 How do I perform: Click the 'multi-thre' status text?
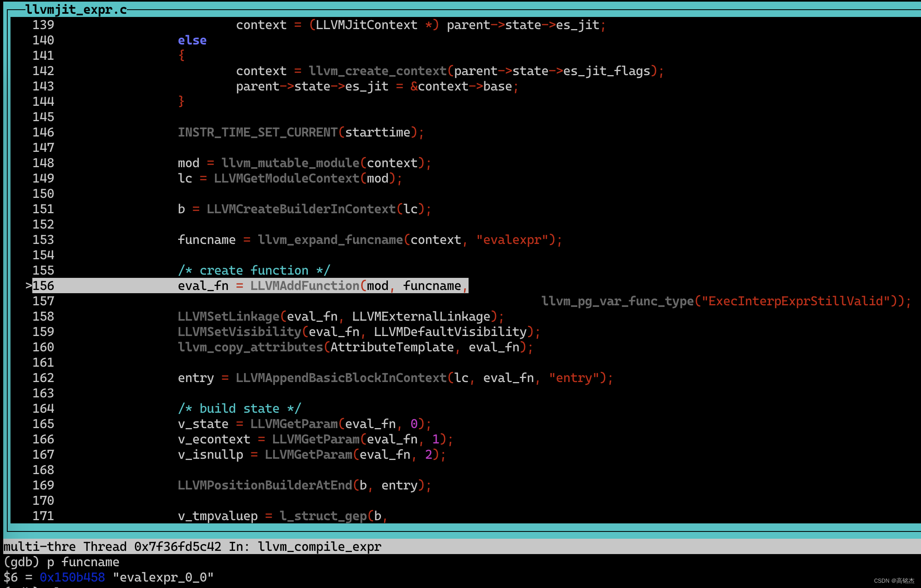(x=40, y=547)
